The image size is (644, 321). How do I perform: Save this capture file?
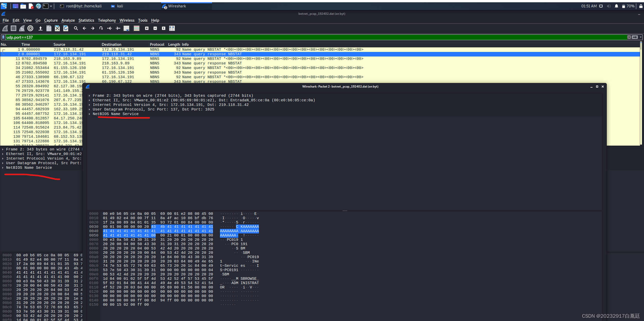click(x=49, y=28)
